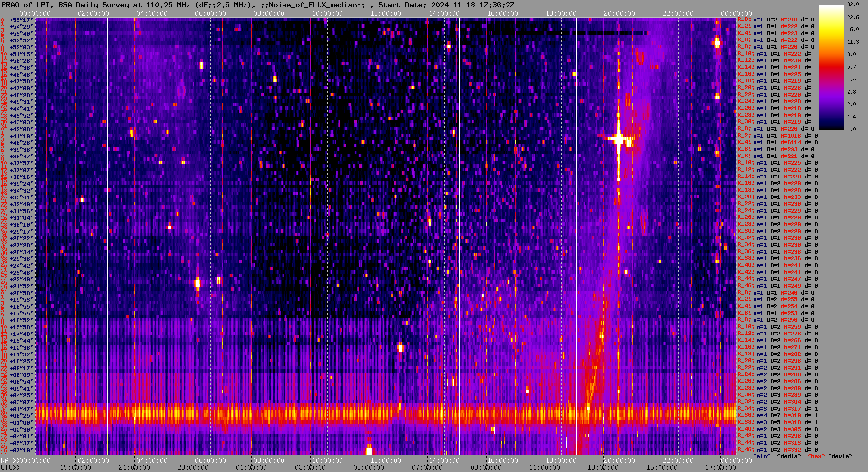The width and height of the screenshot is (868, 472).
Task: Click the UTC tick label '13:00:00'
Action: [x=603, y=467]
